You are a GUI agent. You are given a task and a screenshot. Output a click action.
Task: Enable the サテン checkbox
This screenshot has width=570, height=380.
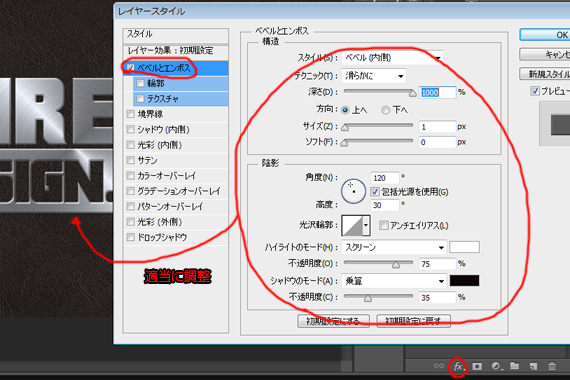coord(131,160)
